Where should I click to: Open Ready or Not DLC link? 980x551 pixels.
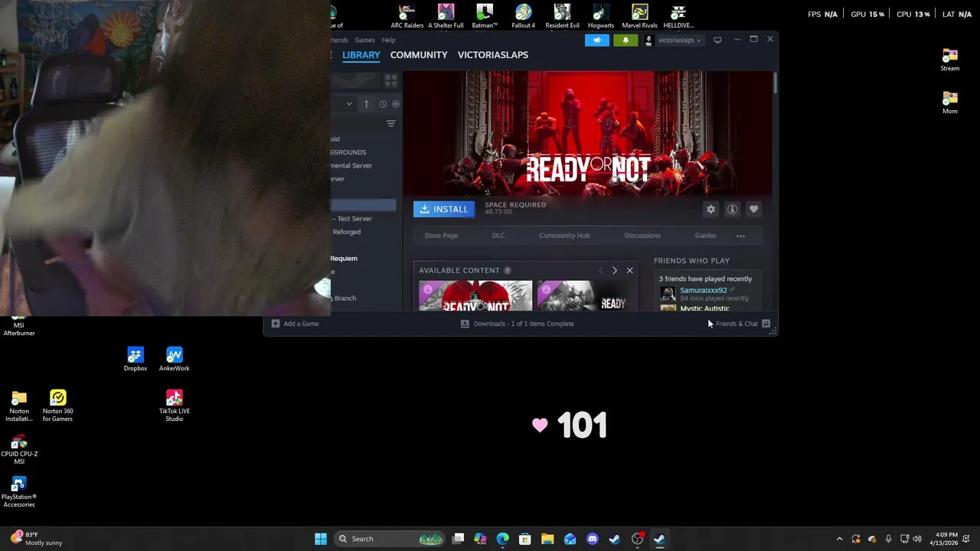[498, 236]
